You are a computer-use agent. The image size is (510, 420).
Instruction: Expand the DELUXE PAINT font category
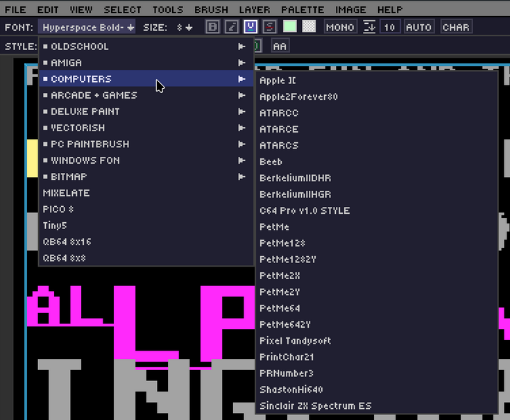pyautogui.click(x=146, y=111)
